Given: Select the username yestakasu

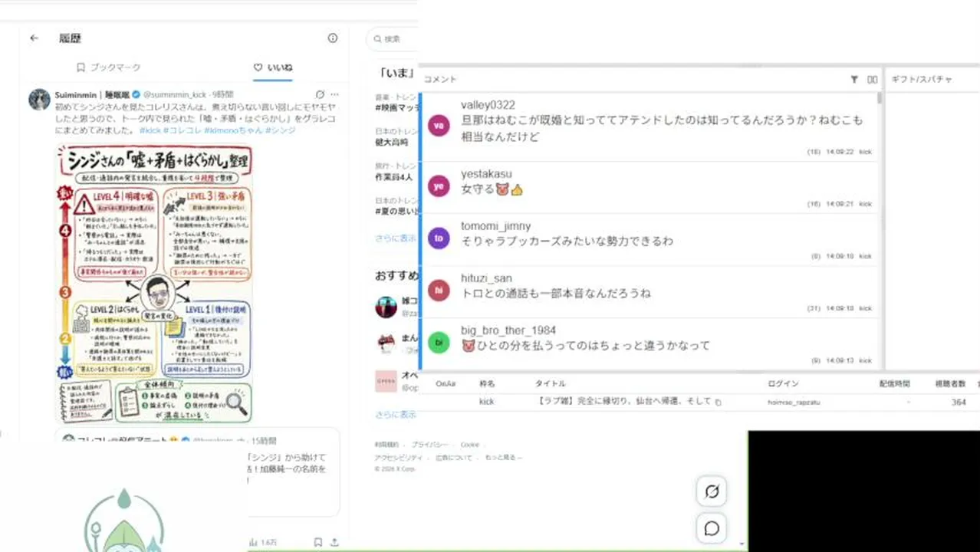Looking at the screenshot, I should [486, 174].
